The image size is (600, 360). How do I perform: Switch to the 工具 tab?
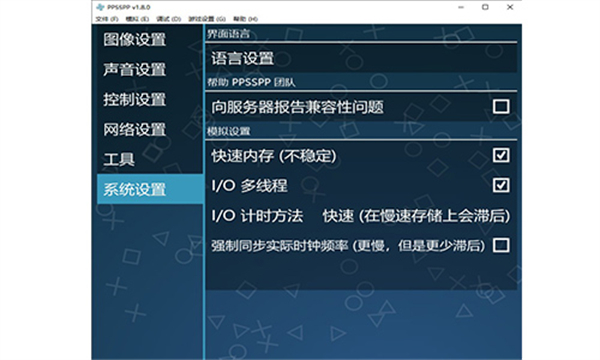point(150,159)
